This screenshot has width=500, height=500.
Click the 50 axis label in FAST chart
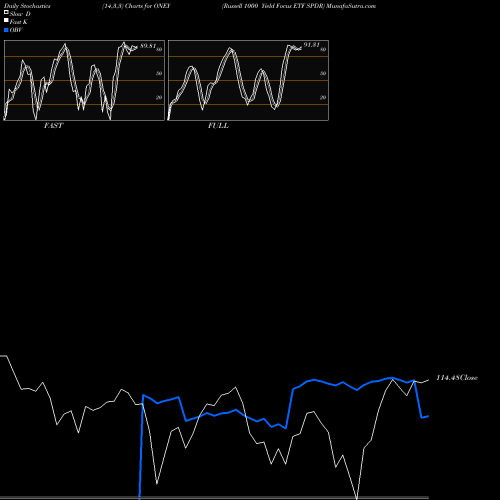point(159,73)
